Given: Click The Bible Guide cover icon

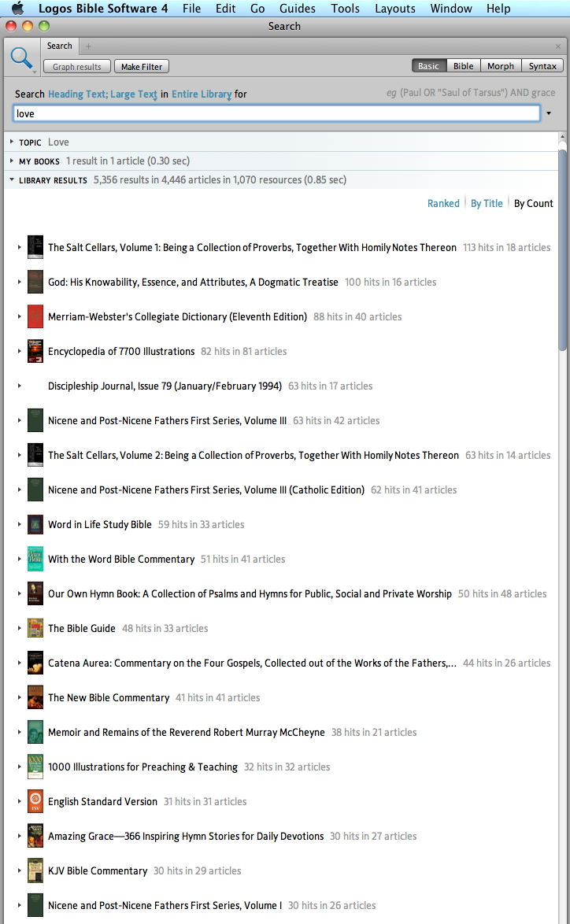Looking at the screenshot, I should 35,628.
